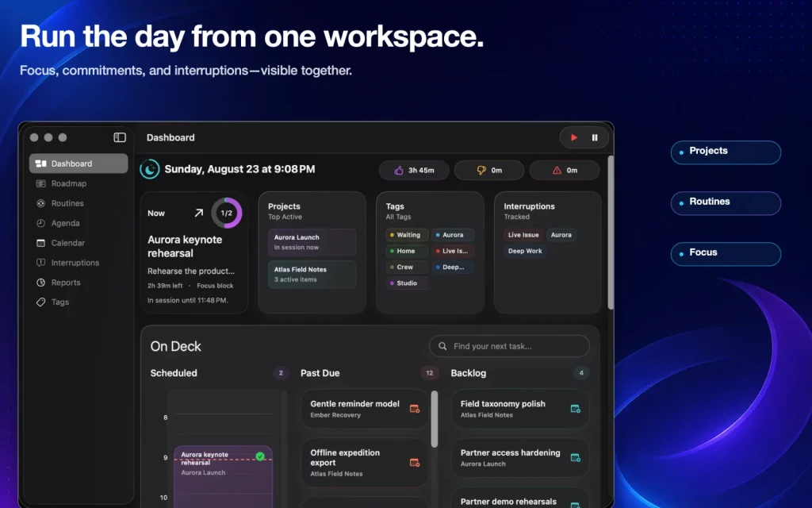Click the Find your next task field
The width and height of the screenshot is (812, 508).
510,346
